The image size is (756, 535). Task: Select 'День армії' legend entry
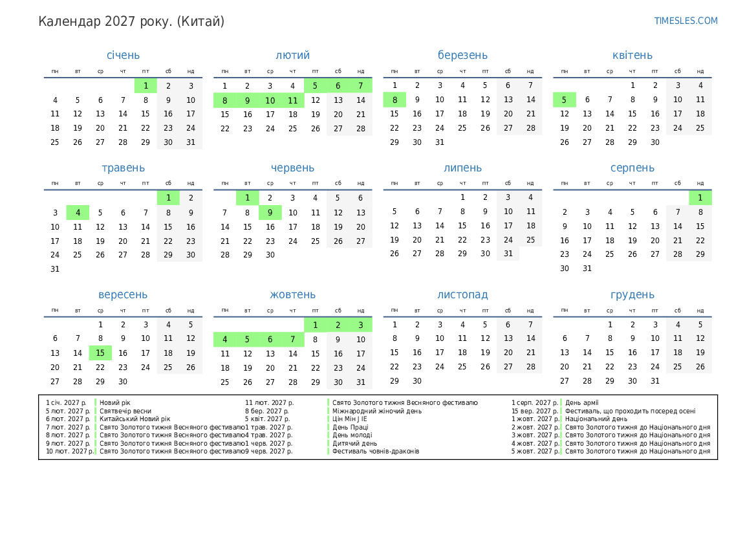[x=582, y=402]
